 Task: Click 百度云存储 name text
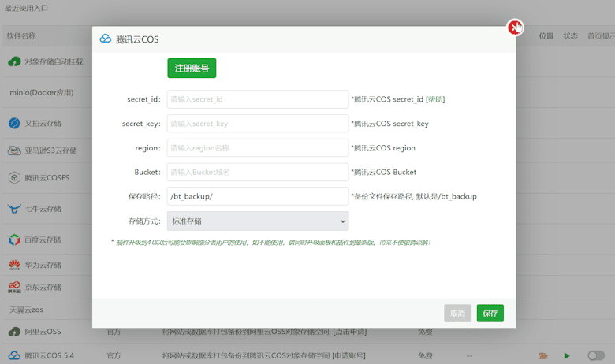point(43,240)
